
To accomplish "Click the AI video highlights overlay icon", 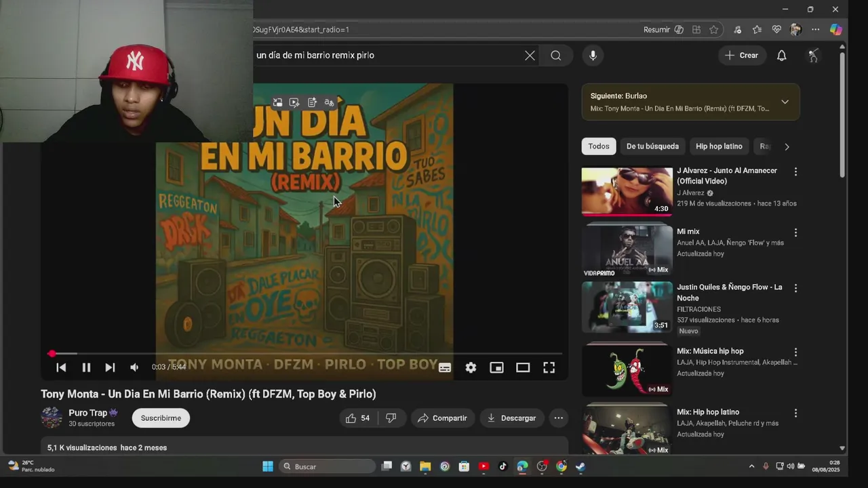I will click(x=294, y=102).
